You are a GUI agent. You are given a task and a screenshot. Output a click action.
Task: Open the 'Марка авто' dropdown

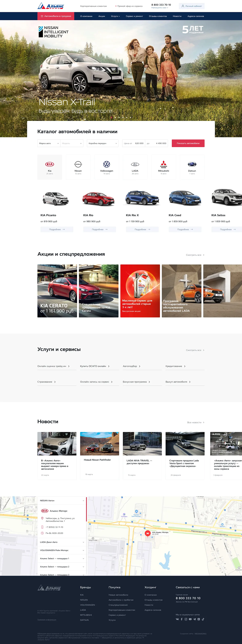(x=49, y=143)
